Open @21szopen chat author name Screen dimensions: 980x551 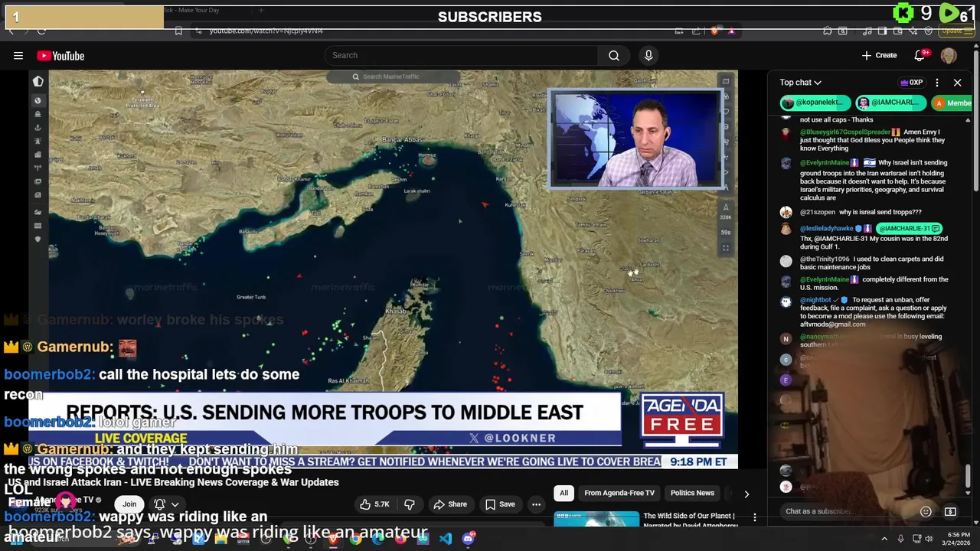[x=818, y=212]
